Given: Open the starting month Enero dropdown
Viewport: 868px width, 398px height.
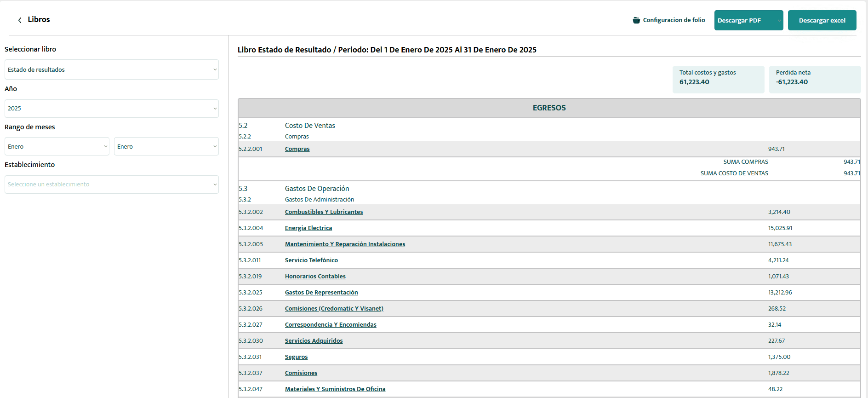Looking at the screenshot, I should 57,146.
